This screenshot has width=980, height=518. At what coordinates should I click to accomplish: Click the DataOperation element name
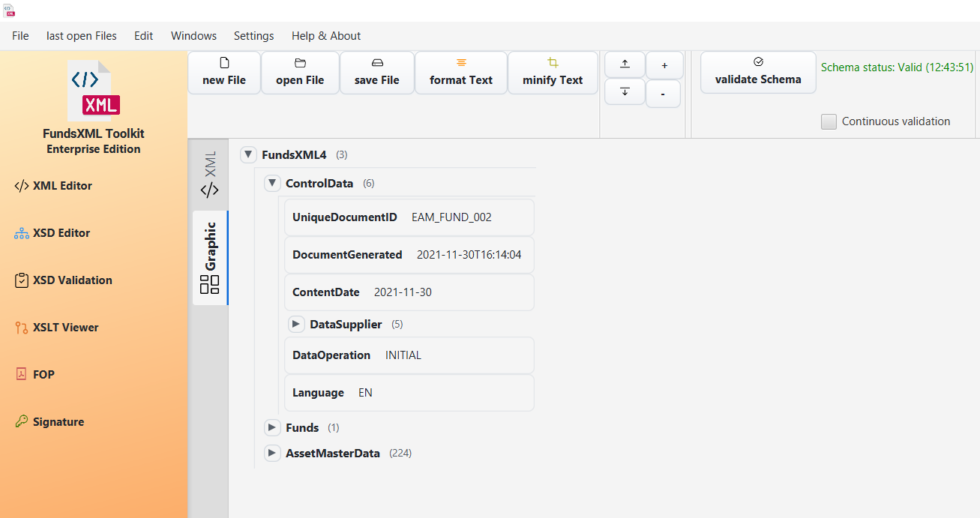click(331, 355)
